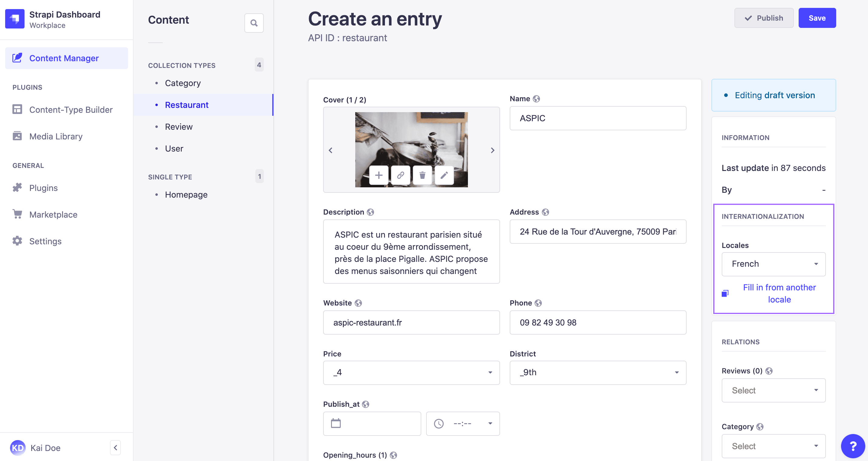Click the Name input field
868x461 pixels.
[x=598, y=118]
